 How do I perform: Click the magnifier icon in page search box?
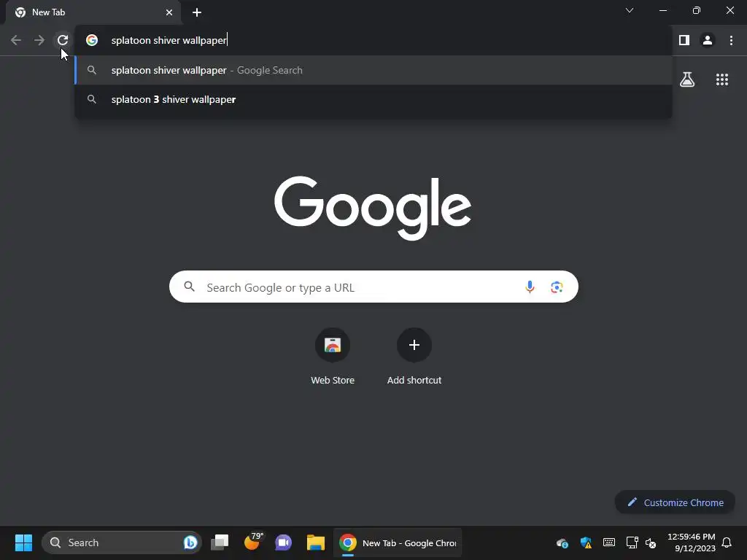[x=189, y=286]
